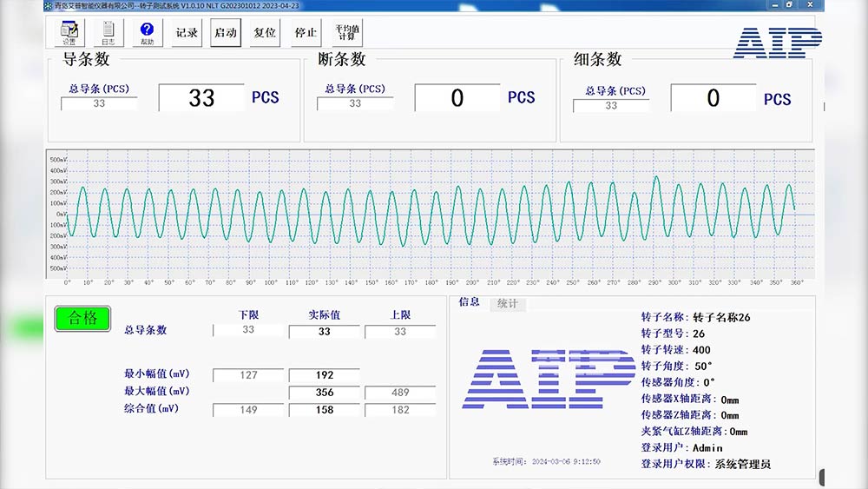This screenshot has height=489, width=868.
Task: Click the green 合格 pass indicator
Action: coord(82,318)
